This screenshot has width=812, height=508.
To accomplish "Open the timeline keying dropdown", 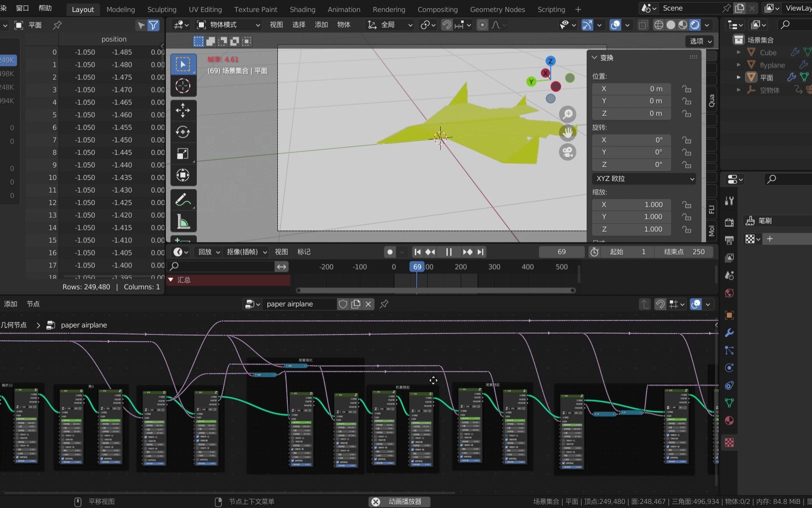I will [x=247, y=252].
